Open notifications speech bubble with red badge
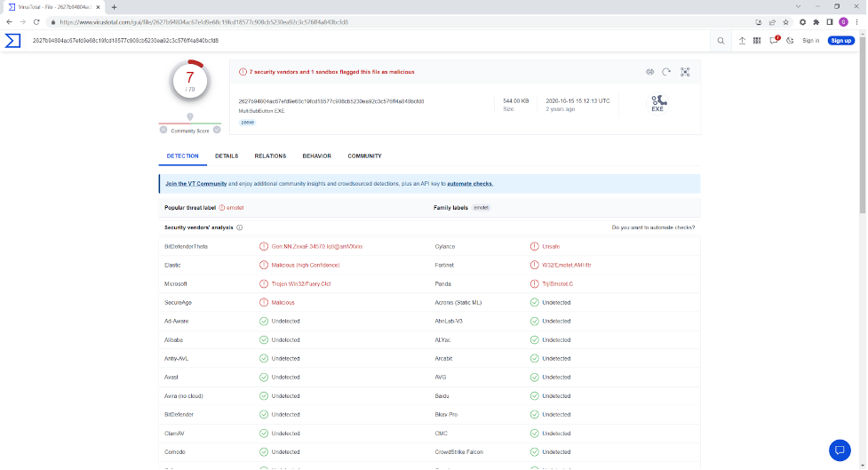This screenshot has height=470, width=868. pyautogui.click(x=774, y=40)
